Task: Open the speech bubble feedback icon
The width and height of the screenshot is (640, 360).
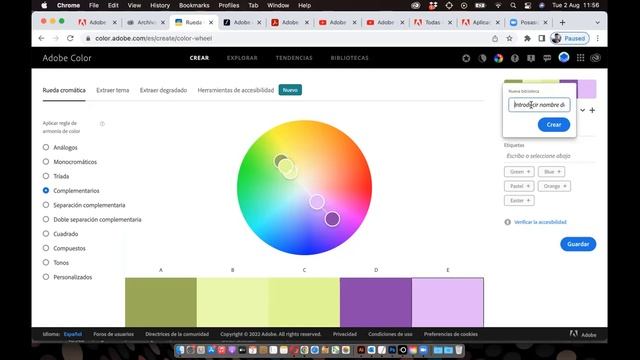Action: click(x=547, y=58)
